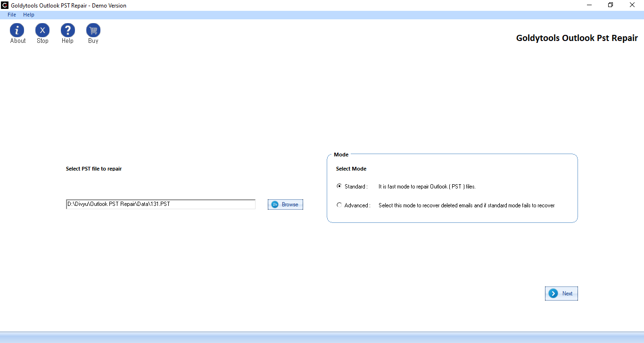Click the Buy shopping cart icon

93,31
